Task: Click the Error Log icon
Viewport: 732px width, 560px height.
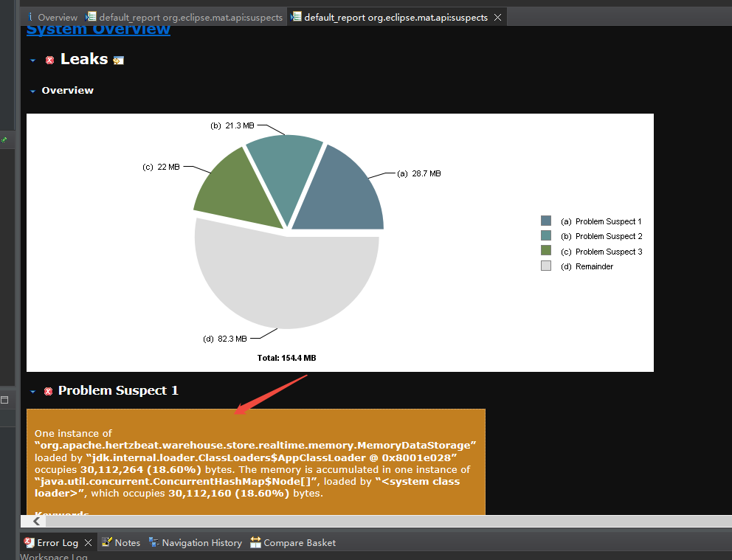Action: pos(29,542)
